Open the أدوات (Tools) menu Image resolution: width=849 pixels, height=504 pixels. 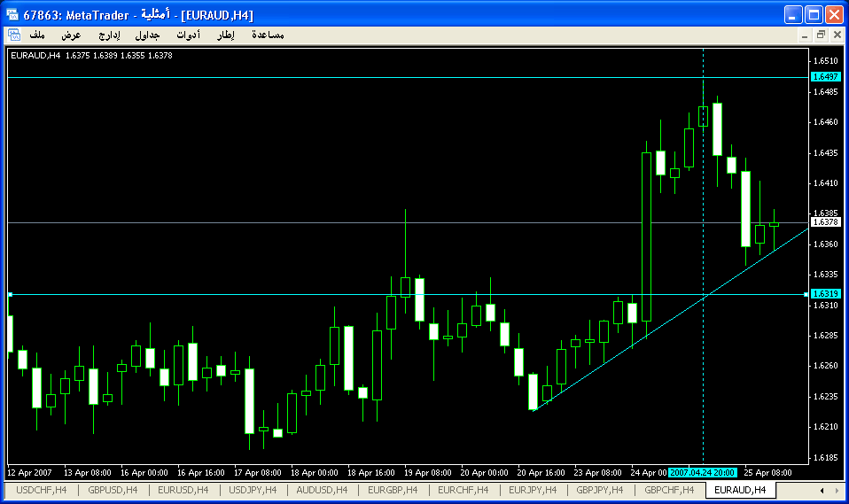click(188, 35)
